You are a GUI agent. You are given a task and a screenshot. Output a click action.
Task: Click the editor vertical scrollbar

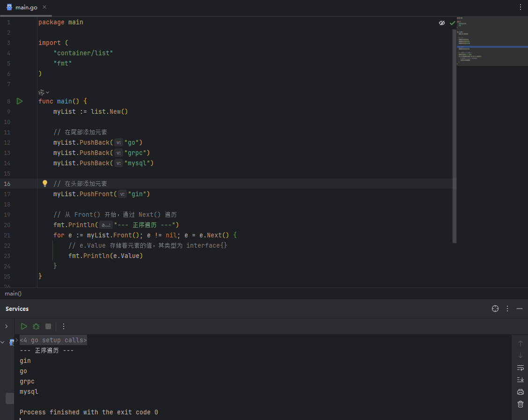coord(454,136)
